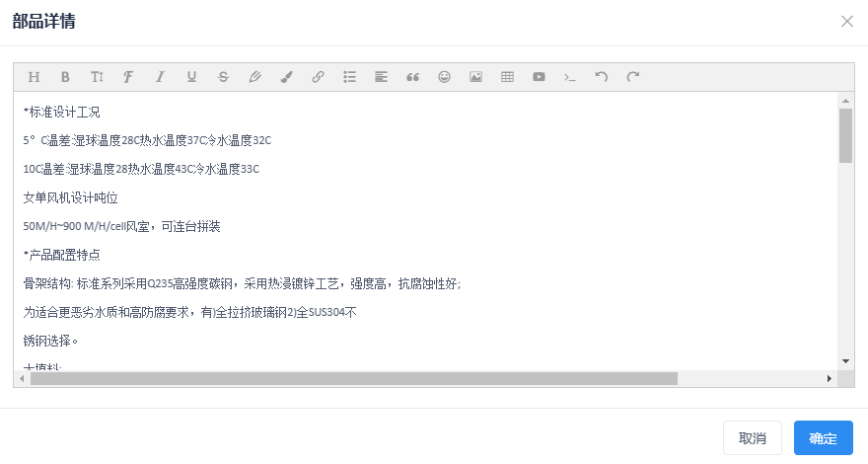Open the background color brush tool
868x464 pixels.
coord(286,77)
